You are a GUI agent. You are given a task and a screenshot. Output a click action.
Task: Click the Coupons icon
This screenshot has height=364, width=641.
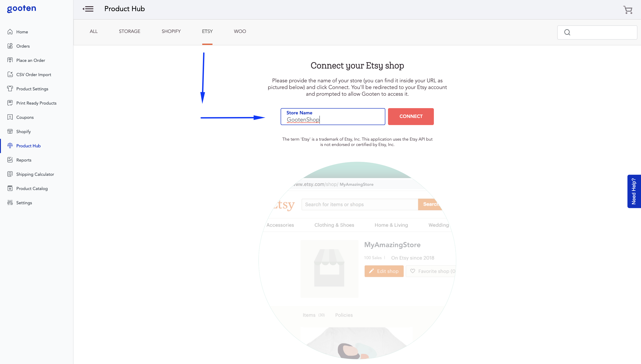10,117
